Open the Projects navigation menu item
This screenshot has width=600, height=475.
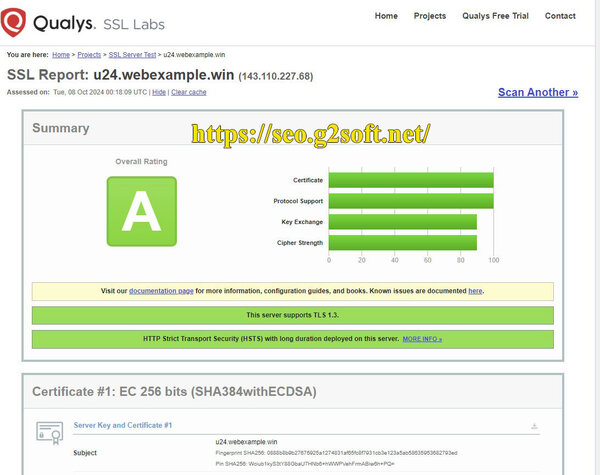tap(430, 16)
